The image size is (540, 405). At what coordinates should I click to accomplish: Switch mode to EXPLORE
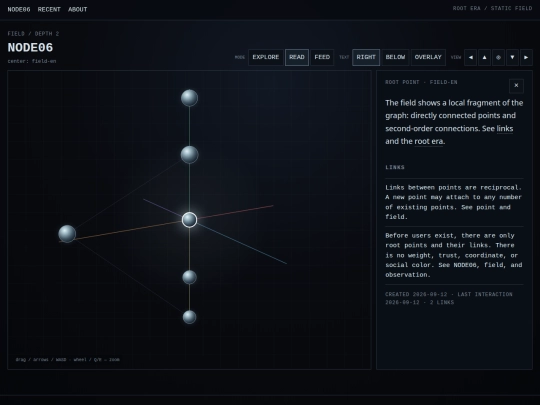tap(266, 58)
